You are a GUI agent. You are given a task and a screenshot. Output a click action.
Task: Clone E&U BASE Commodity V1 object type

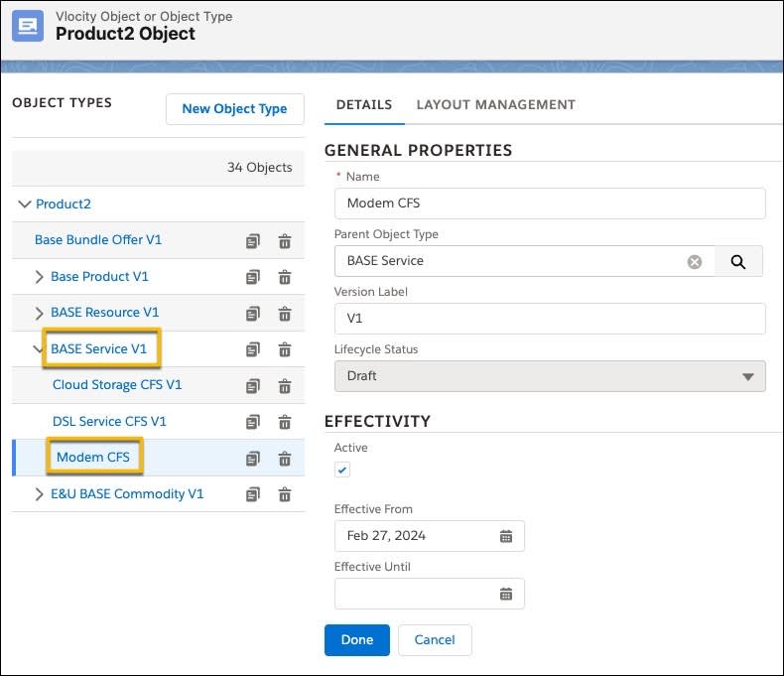pyautogui.click(x=253, y=495)
